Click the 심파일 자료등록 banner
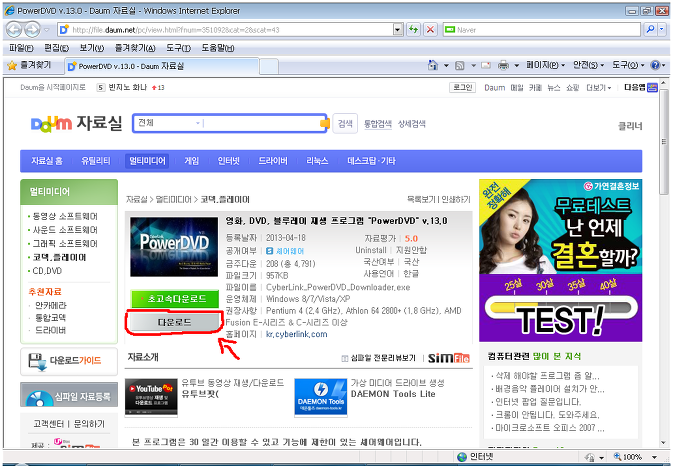 click(x=69, y=395)
